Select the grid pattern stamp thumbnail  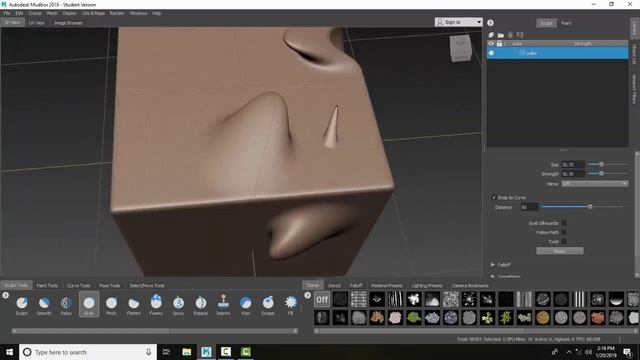pos(358,299)
